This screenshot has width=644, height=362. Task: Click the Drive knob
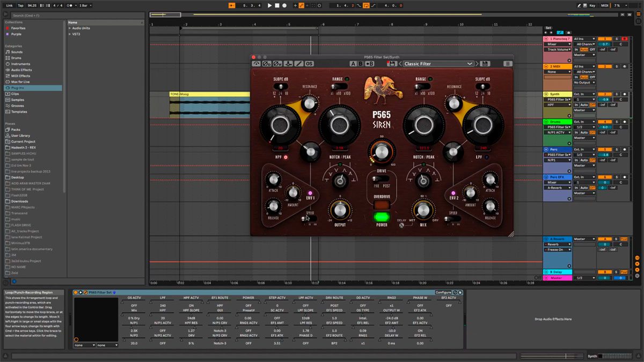(x=381, y=152)
